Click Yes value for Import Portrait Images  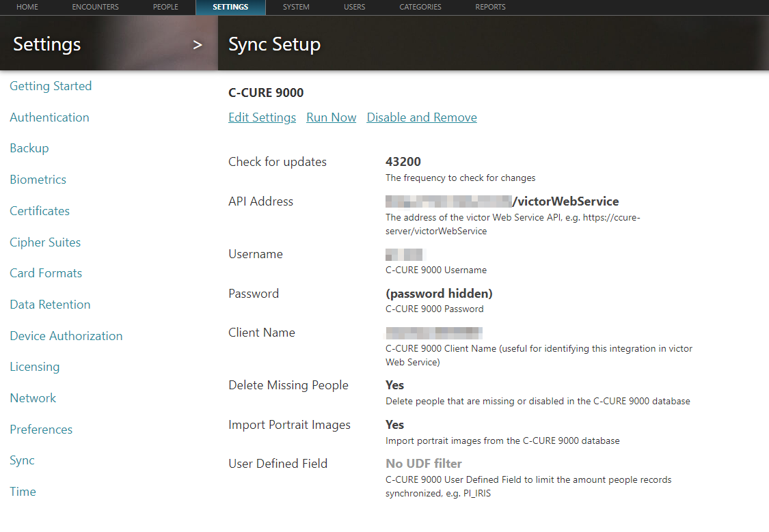pyautogui.click(x=395, y=425)
